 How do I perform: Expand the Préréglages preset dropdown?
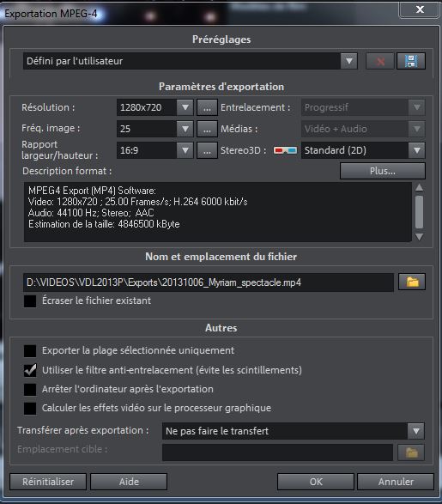[348, 61]
